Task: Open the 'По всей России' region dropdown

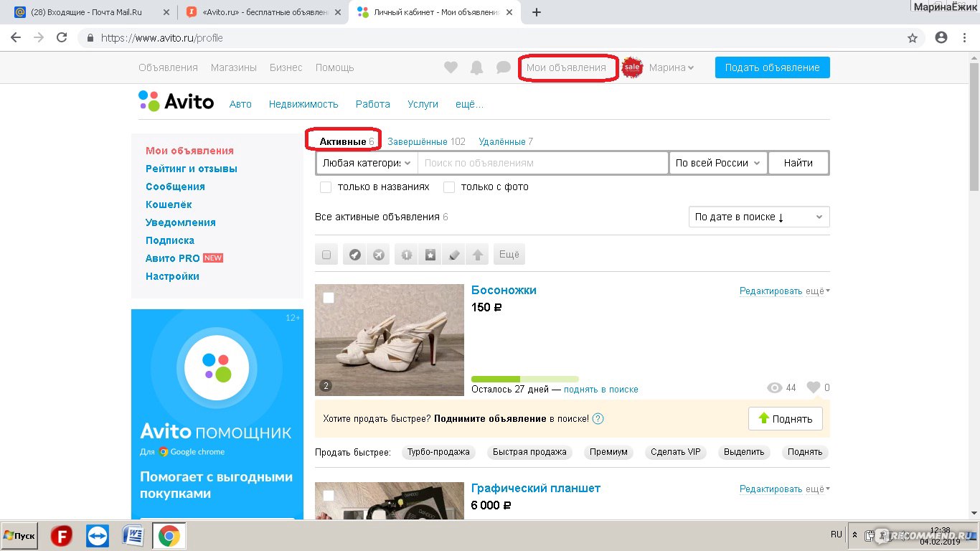Action: click(718, 163)
